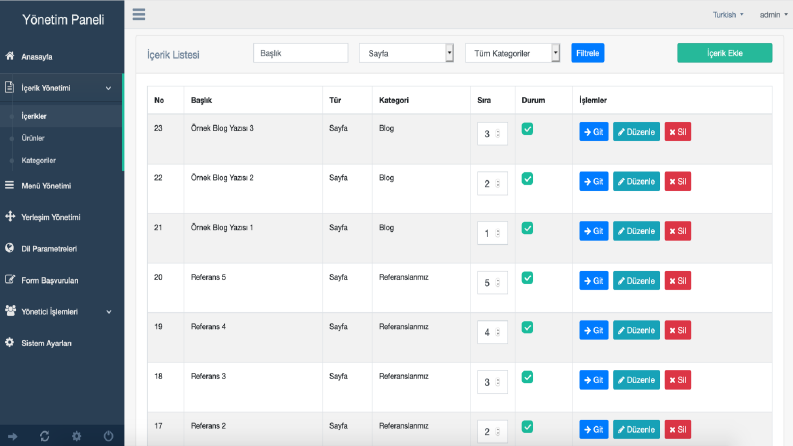Click the Form Başvuruları edit icon
The width and height of the screenshot is (793, 446).
(10, 279)
